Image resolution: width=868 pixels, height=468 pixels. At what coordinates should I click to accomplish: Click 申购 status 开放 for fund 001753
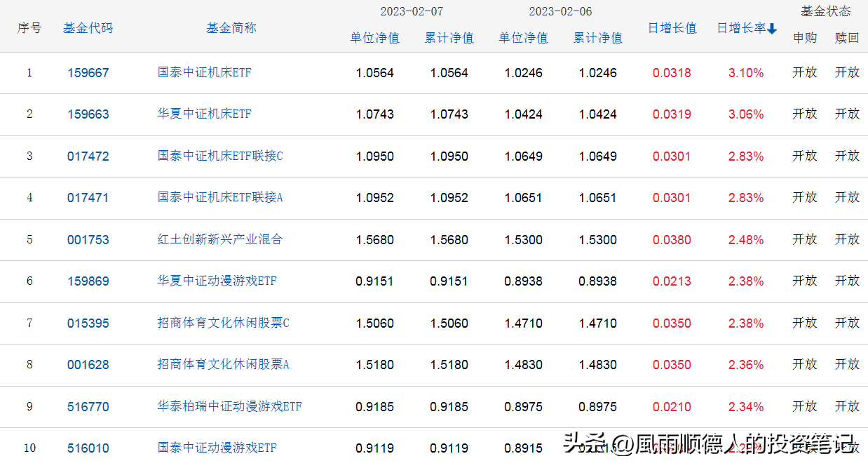tap(805, 239)
